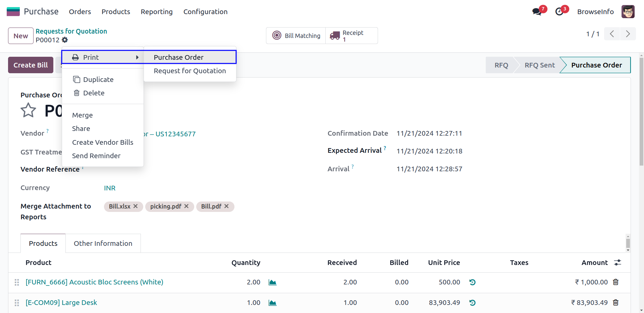Click the Create Bill button
The image size is (644, 313).
coord(31,65)
